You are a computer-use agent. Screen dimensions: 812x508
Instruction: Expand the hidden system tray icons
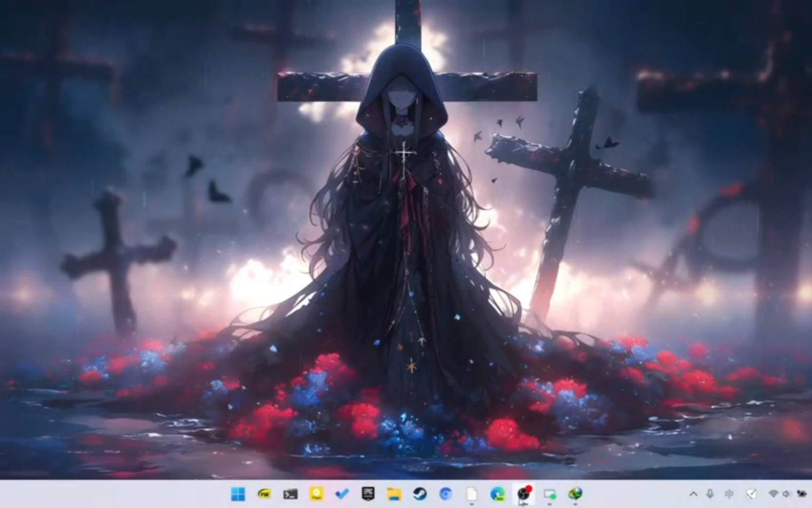point(693,494)
